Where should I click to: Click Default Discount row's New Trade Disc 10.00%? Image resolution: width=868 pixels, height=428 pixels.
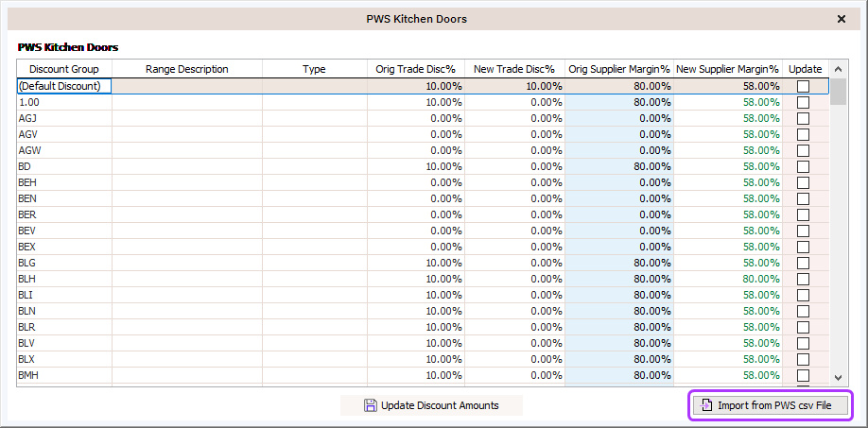[x=514, y=86]
